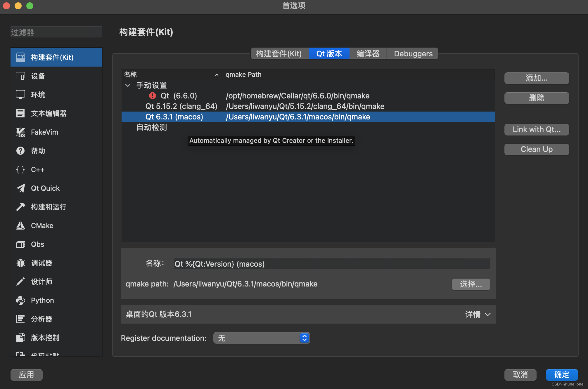The height and width of the screenshot is (389, 588).
Task: Collapse the 手动设置 tree section
Action: click(x=128, y=85)
